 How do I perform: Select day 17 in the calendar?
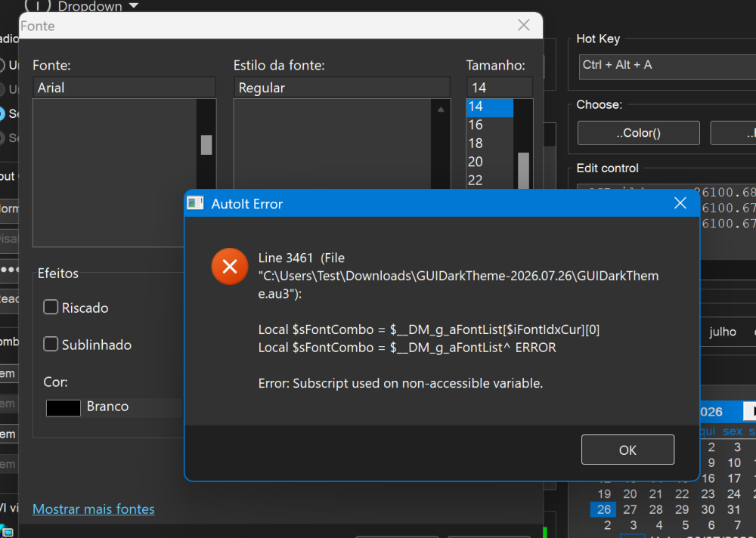(734, 478)
